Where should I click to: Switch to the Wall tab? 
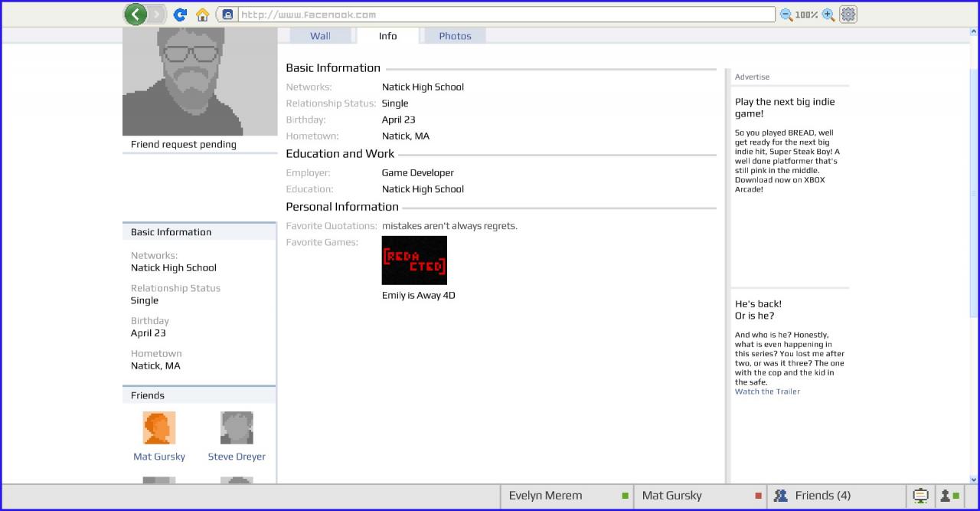pyautogui.click(x=320, y=36)
